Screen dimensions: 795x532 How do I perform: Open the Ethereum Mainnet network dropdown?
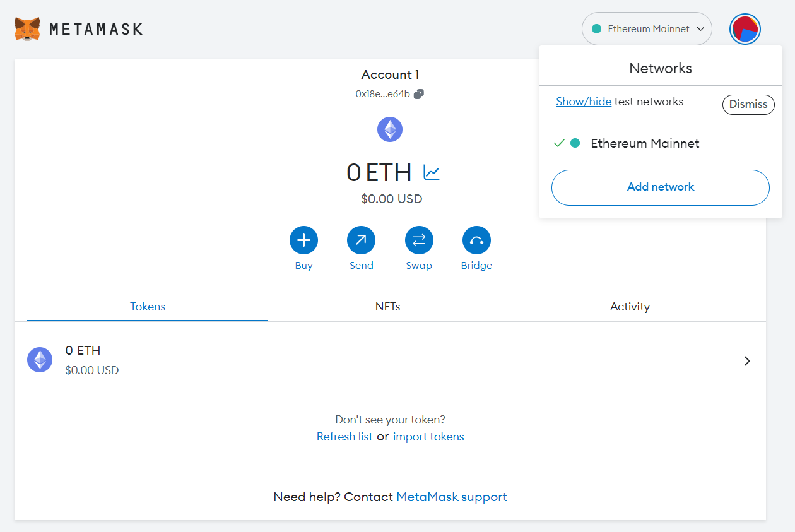(x=647, y=29)
